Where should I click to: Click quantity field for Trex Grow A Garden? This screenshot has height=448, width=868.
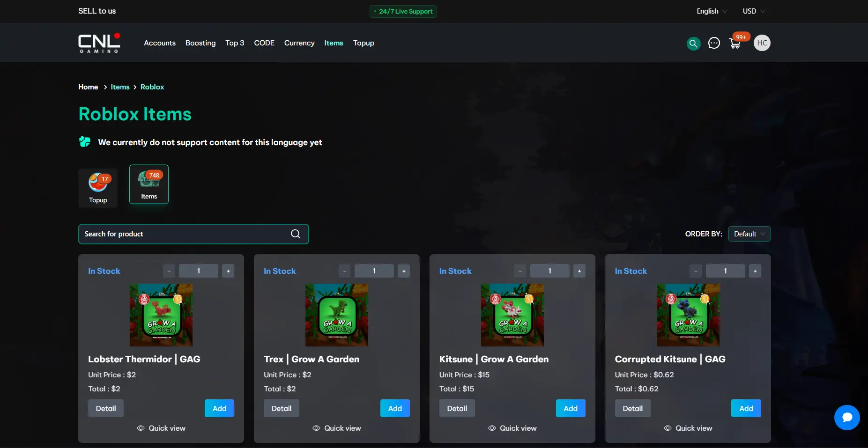(x=374, y=271)
